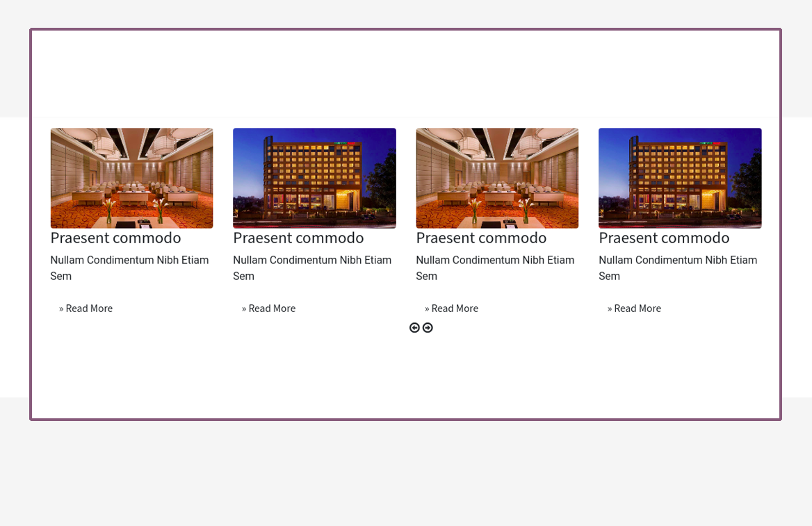Click third card's 'Praesent commodo' title
This screenshot has height=526, width=812.
click(x=481, y=238)
